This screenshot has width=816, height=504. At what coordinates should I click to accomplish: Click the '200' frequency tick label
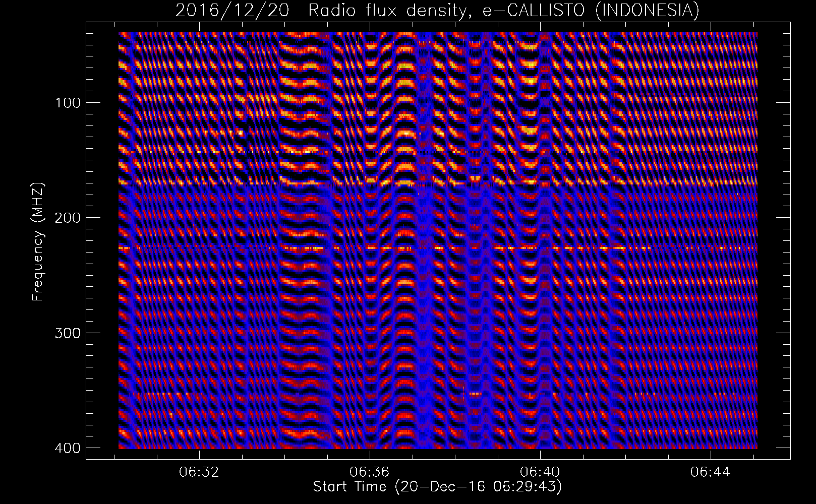coord(67,218)
